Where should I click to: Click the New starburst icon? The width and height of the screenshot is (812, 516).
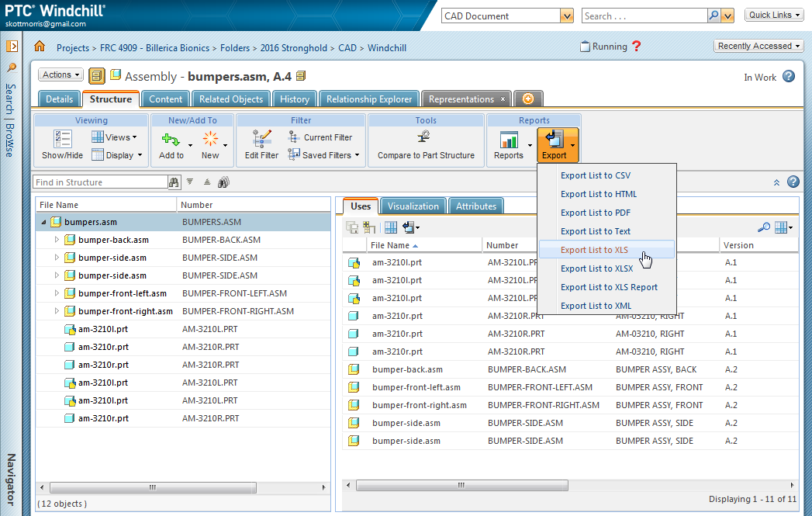tap(210, 139)
